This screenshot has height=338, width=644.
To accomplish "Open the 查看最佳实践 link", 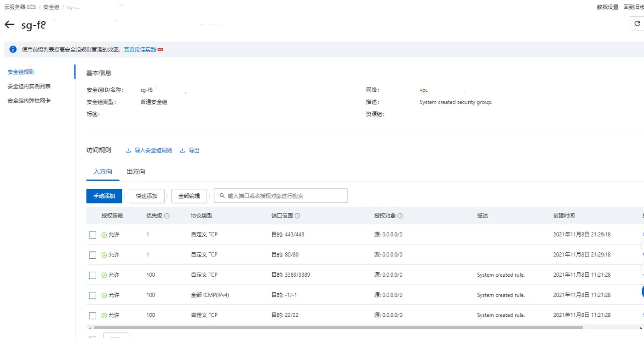I will 140,50.
